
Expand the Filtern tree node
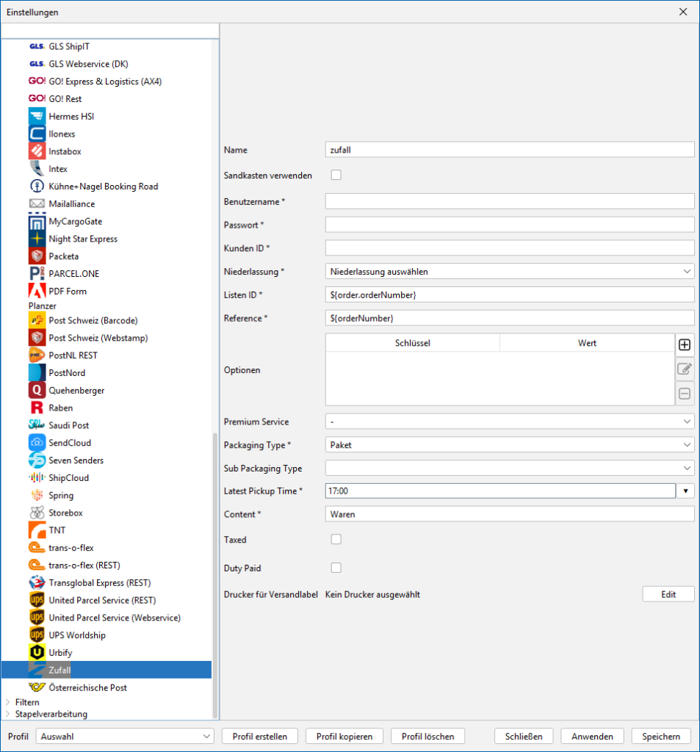coord(7,703)
